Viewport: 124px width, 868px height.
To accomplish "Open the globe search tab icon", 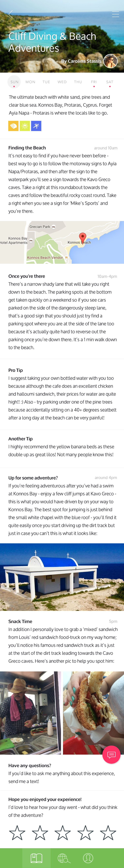I will click(x=63, y=858).
